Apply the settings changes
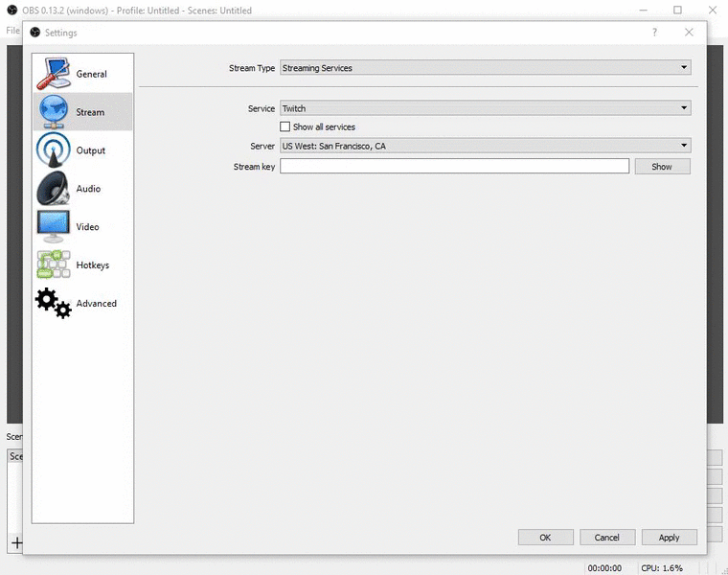 point(669,537)
